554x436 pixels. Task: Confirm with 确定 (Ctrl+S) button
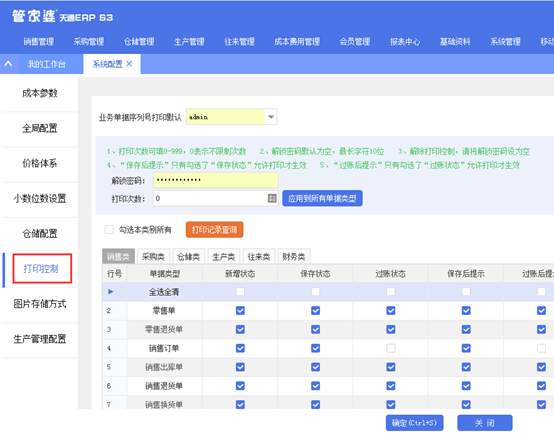pos(414,423)
